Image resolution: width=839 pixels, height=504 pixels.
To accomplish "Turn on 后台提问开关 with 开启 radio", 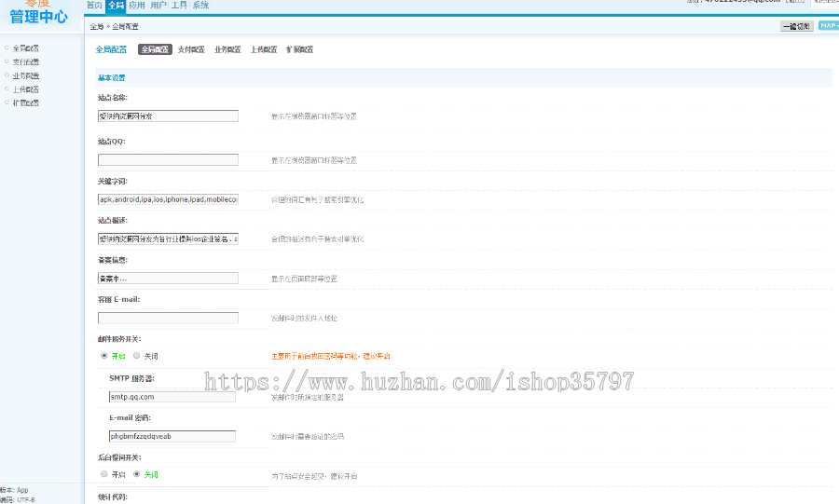I will tap(104, 474).
